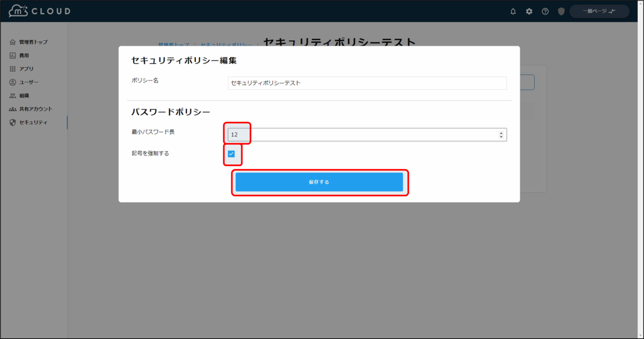Decrease 最小パスワード長 with the stepper arrow
Viewport: 644px width, 339px height.
tap(502, 137)
